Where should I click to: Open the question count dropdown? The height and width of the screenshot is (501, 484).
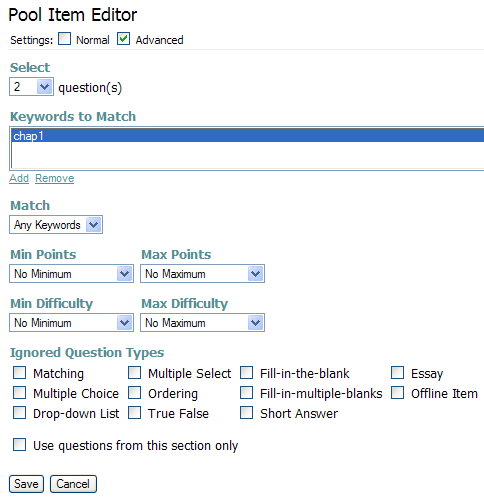[31, 87]
